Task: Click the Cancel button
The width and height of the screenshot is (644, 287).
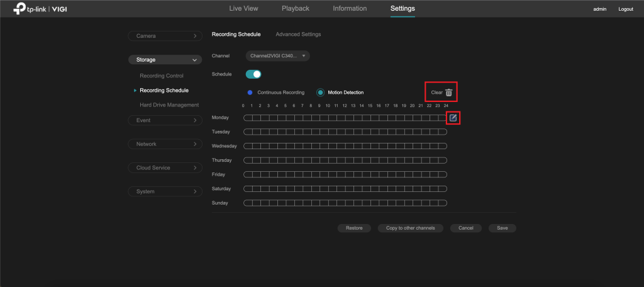Action: coord(466,228)
